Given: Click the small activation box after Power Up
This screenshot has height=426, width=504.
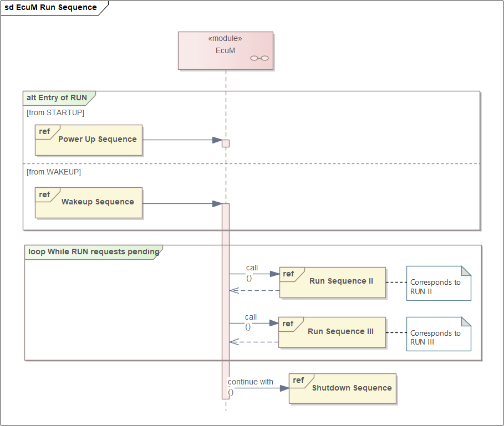Looking at the screenshot, I should point(226,143).
